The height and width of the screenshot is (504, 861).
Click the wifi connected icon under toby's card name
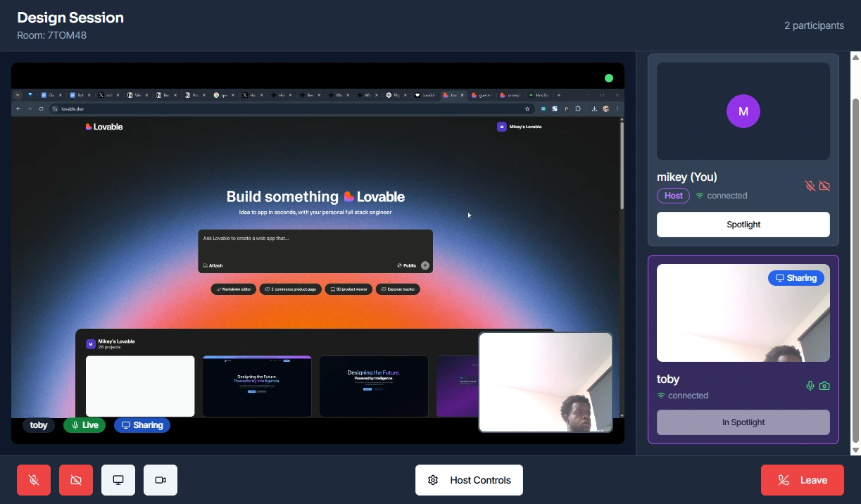(661, 396)
